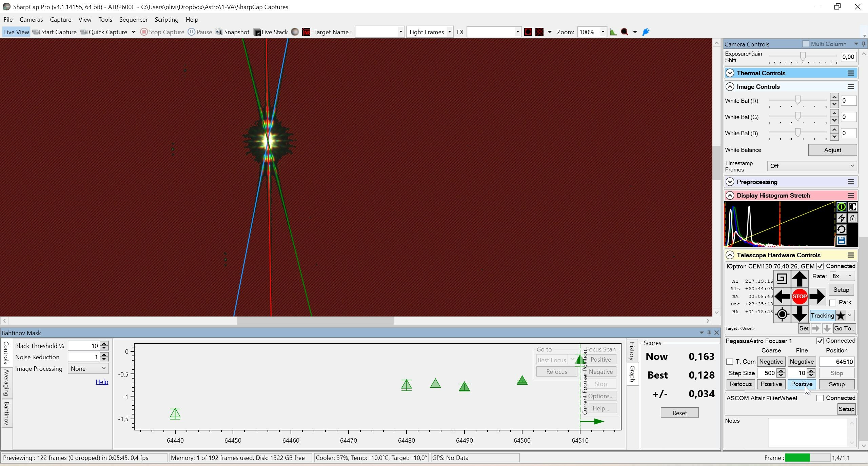
Task: Click the mount spiral search icon
Action: tap(782, 279)
